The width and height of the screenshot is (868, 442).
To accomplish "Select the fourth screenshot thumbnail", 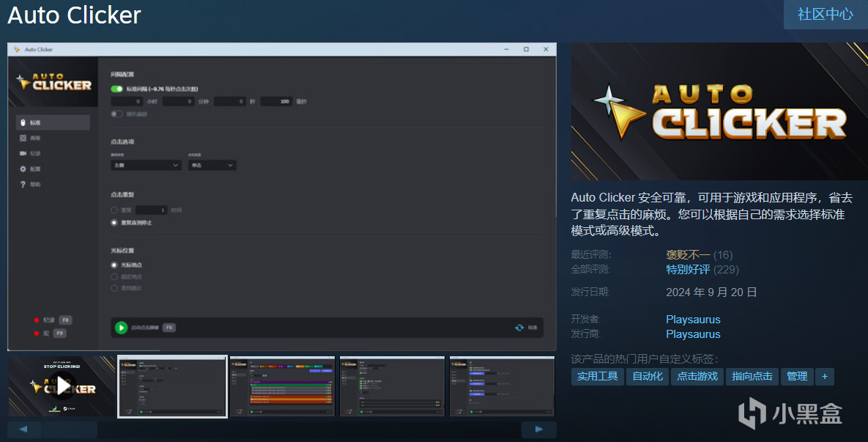I will (392, 386).
